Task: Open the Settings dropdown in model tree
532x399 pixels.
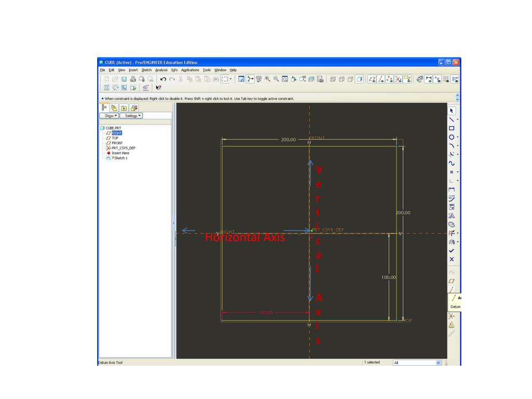Action: click(131, 116)
